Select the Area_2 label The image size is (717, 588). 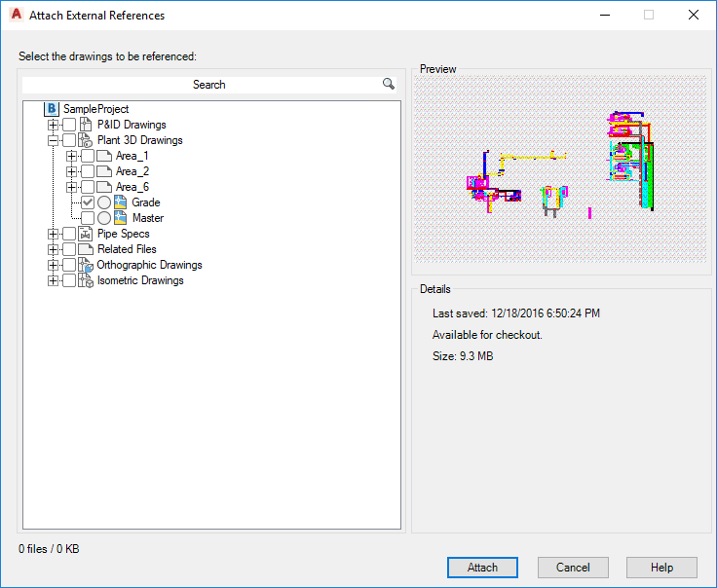132,171
